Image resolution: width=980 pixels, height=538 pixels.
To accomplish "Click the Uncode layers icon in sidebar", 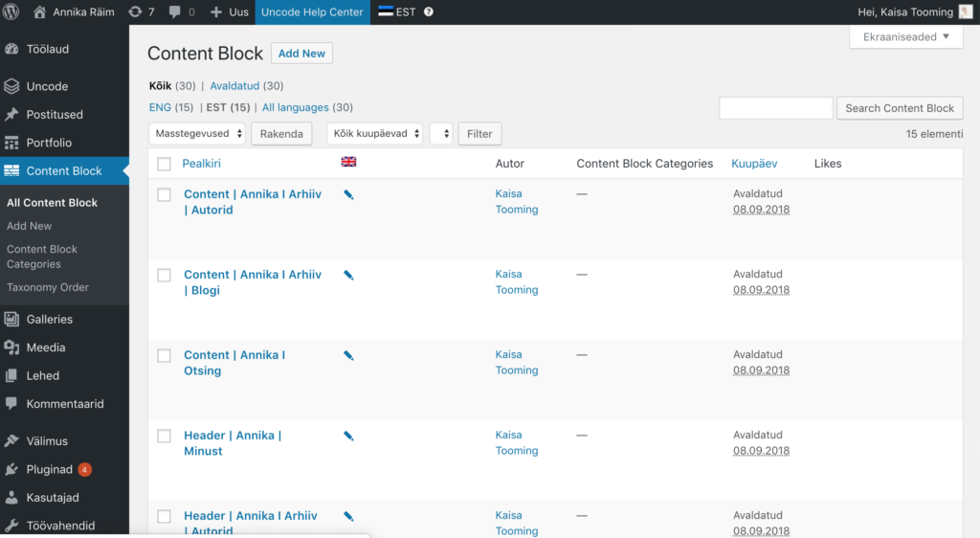I will coord(11,86).
